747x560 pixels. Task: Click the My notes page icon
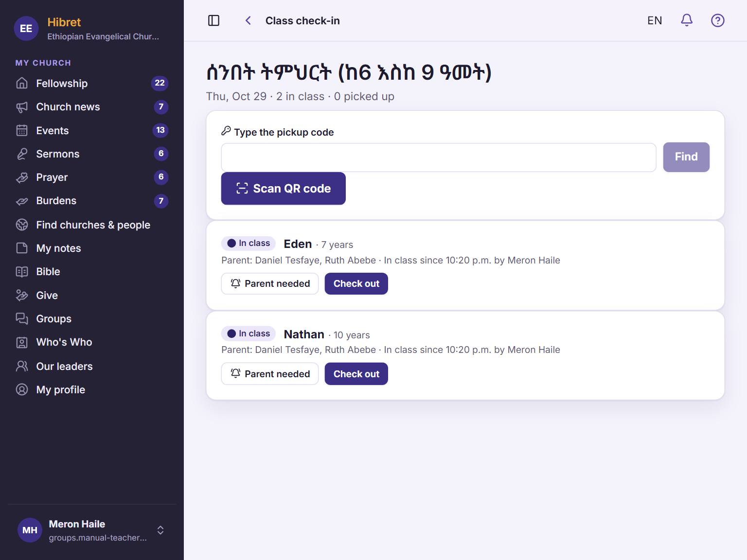pos(22,248)
